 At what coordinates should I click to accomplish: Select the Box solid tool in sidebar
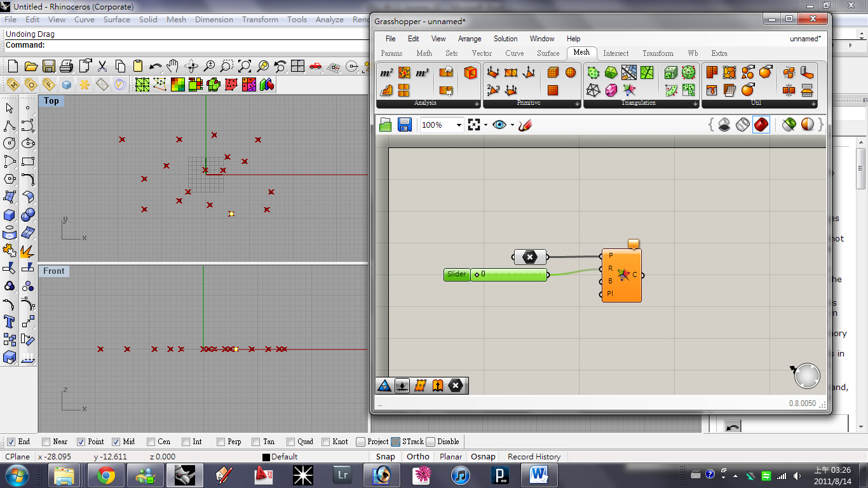click(x=10, y=215)
